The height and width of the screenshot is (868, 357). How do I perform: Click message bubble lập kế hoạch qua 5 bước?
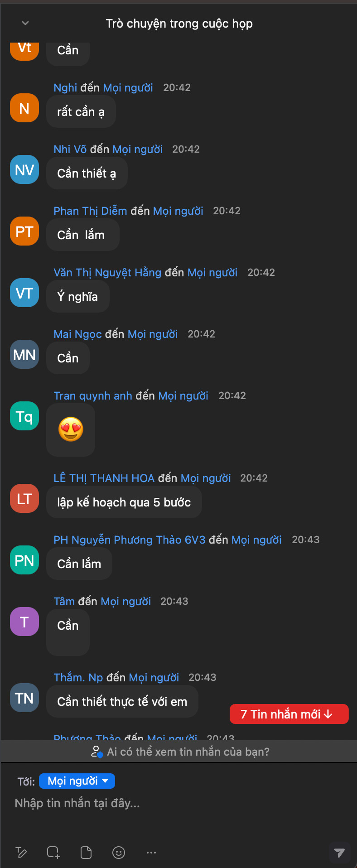pos(124,502)
